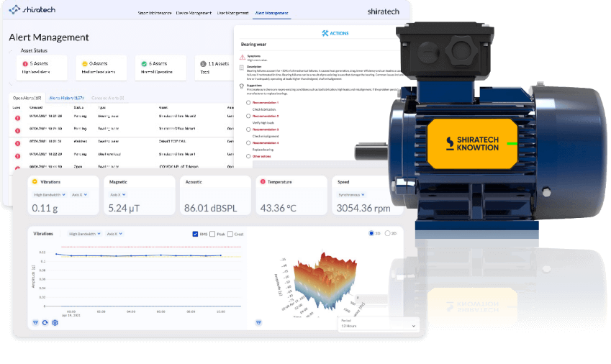Click the Acoustic sensor card
Screen dimensions: 611x364
pos(215,195)
